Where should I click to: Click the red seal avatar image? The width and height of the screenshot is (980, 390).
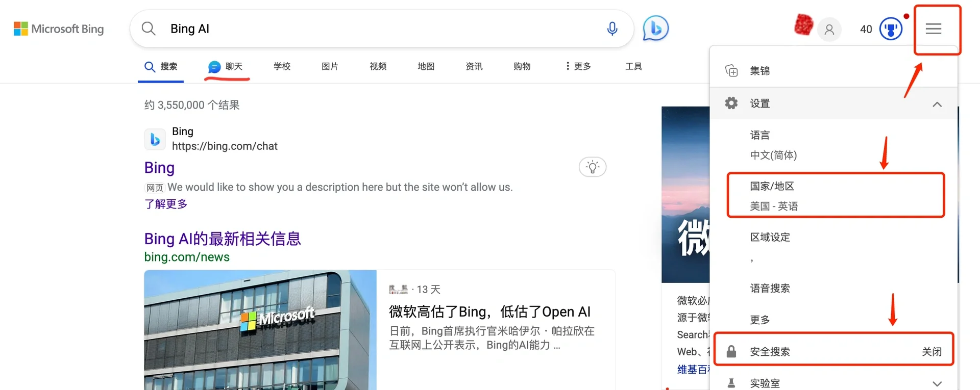tap(803, 24)
